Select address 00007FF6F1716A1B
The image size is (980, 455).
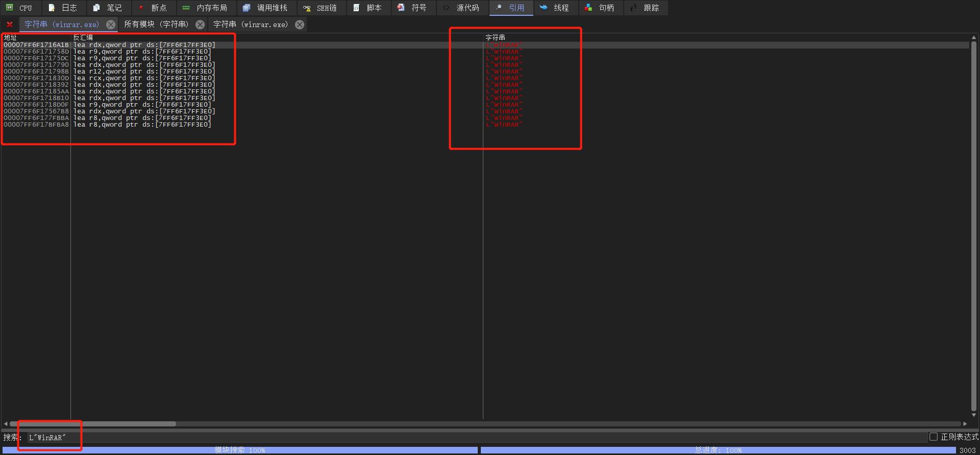(x=36, y=45)
